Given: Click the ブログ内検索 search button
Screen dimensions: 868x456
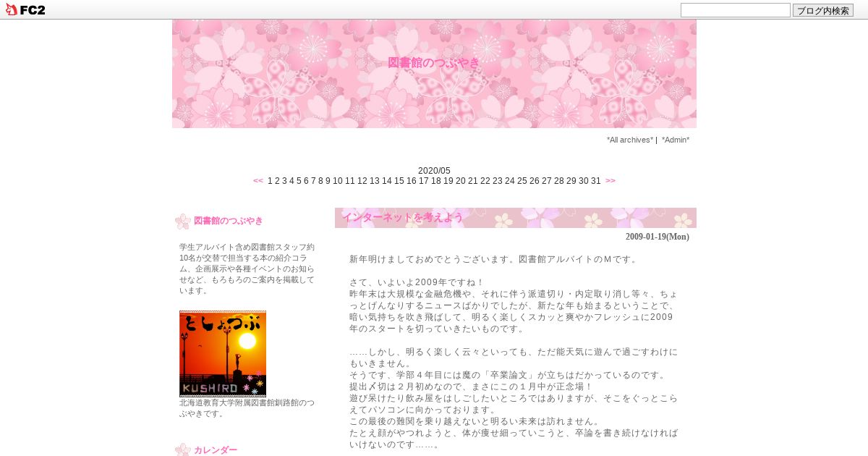Looking at the screenshot, I should (823, 10).
